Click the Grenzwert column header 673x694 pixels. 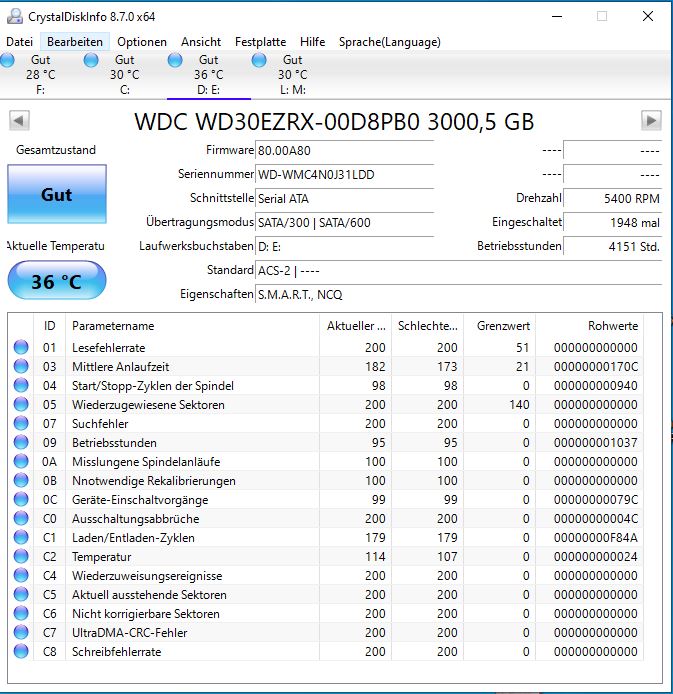coord(500,326)
